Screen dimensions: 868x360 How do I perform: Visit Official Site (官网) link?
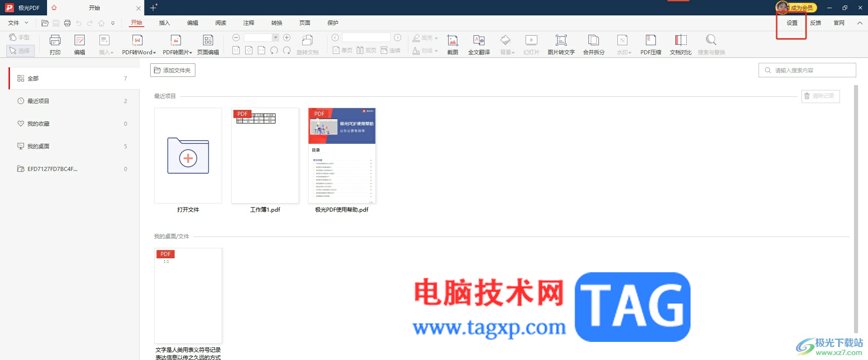click(x=839, y=23)
